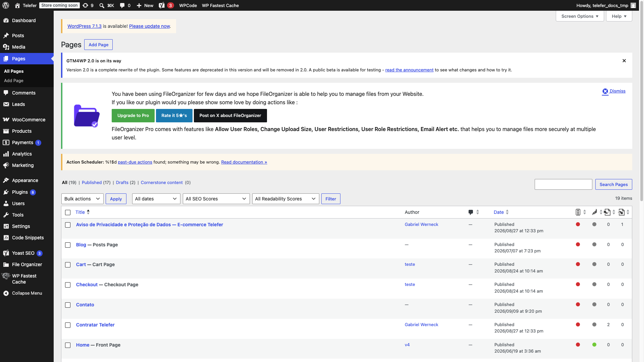644x362 pixels.
Task: Click the Search Pages button
Action: click(x=613, y=184)
